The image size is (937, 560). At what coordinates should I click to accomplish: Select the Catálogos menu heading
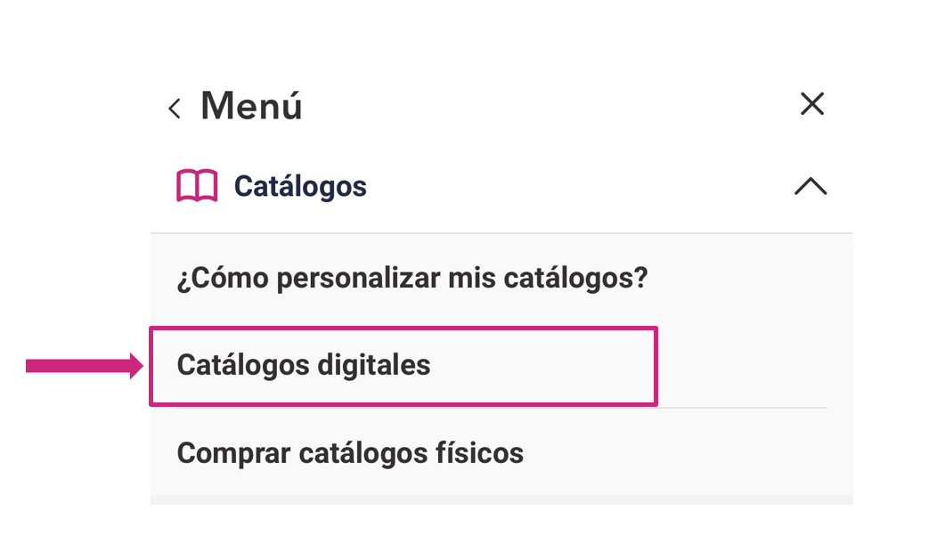(x=299, y=186)
